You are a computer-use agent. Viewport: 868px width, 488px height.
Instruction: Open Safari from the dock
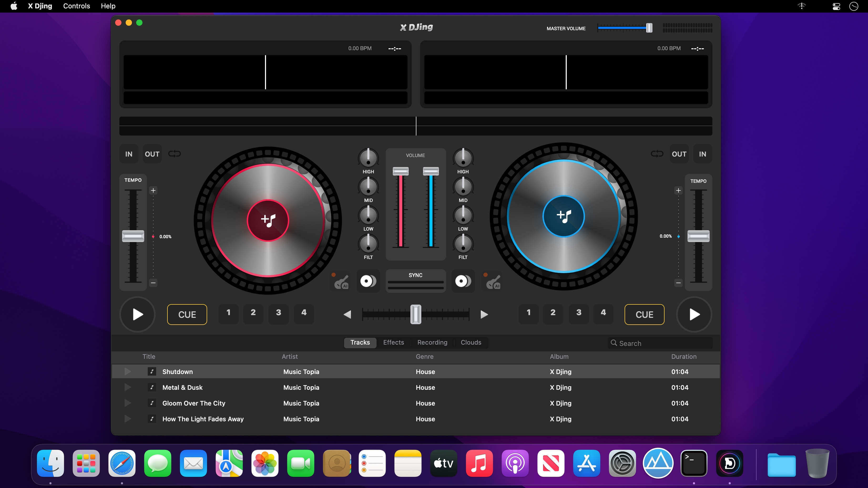tap(122, 463)
